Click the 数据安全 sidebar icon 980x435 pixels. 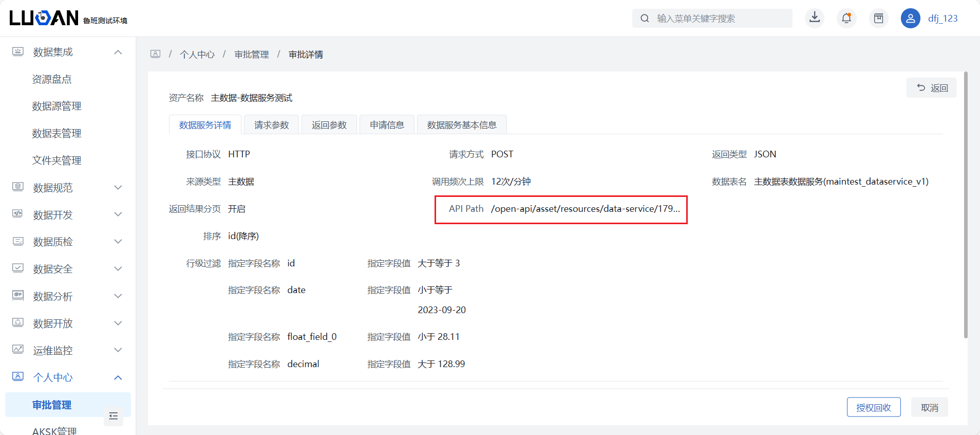pyautogui.click(x=18, y=268)
